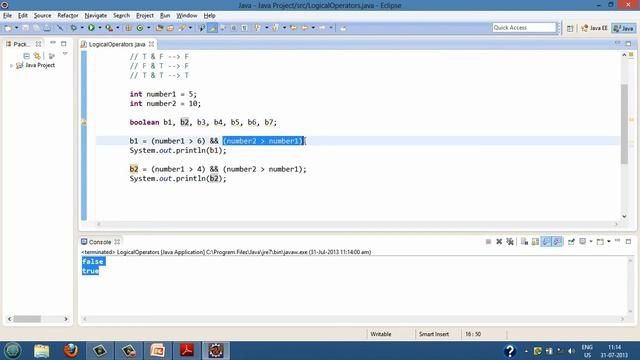Click the New Java Package icon
The width and height of the screenshot is (640, 360).
click(x=128, y=28)
